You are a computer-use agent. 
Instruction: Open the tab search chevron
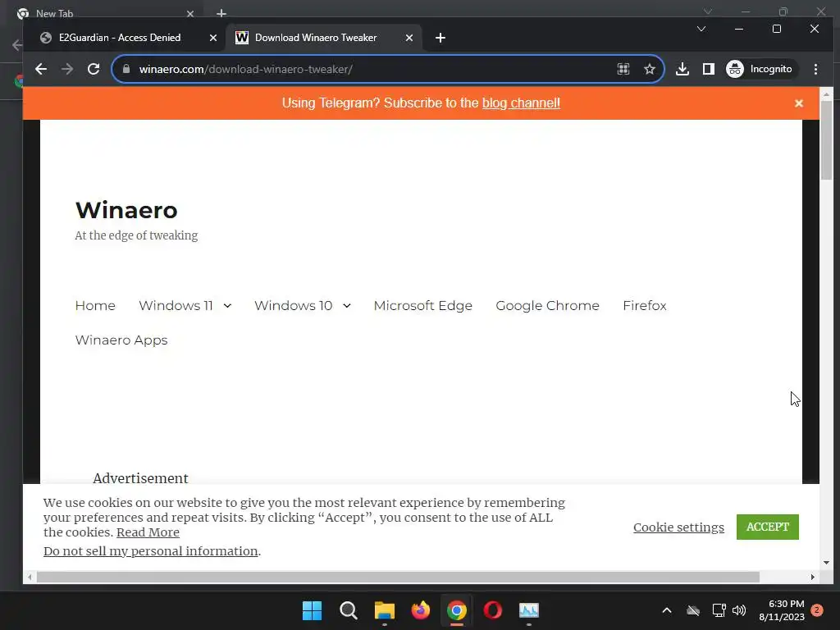701,29
